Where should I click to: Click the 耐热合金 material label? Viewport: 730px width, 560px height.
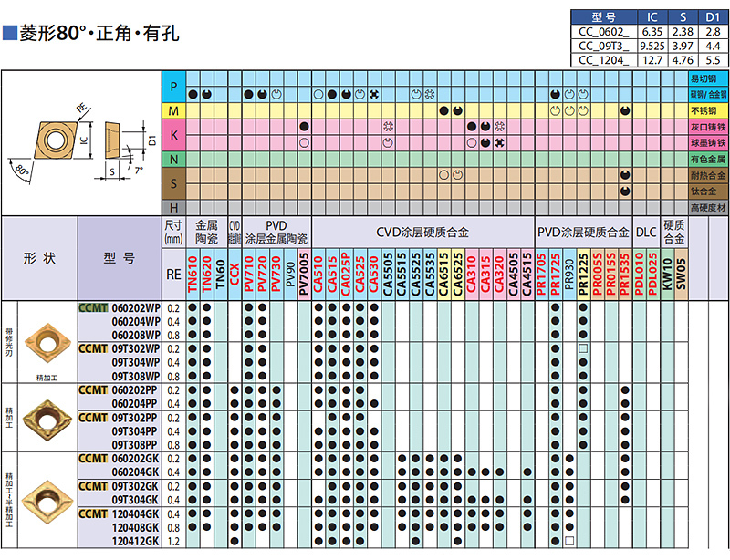(708, 175)
